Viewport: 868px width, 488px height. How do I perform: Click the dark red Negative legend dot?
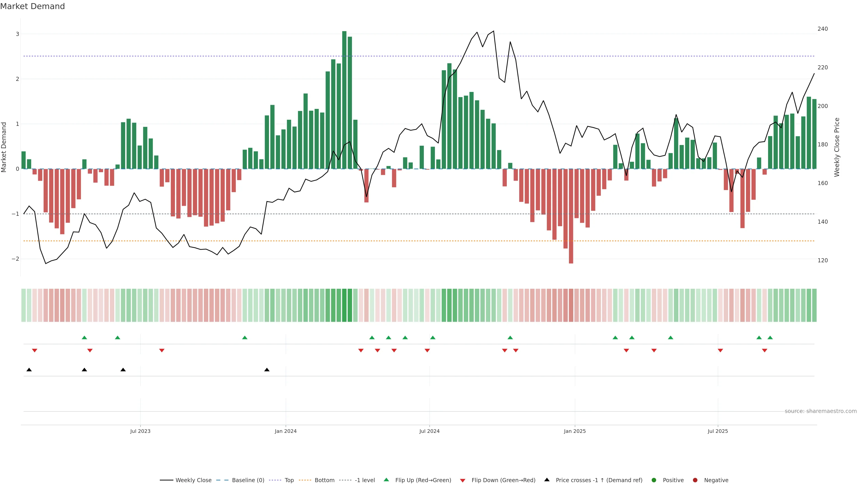click(x=695, y=480)
